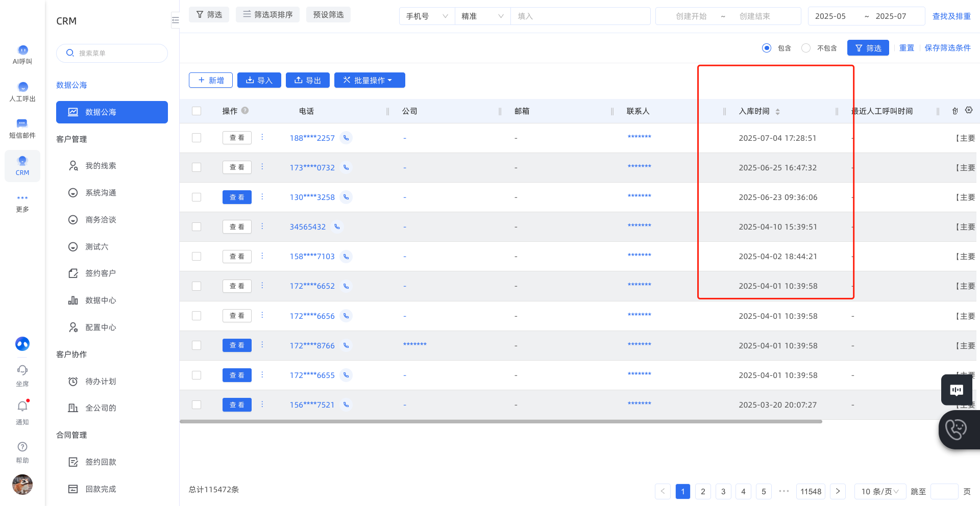This screenshot has height=506, width=980.
Task: Open the 2025-05 start month picker
Action: pyautogui.click(x=830, y=16)
